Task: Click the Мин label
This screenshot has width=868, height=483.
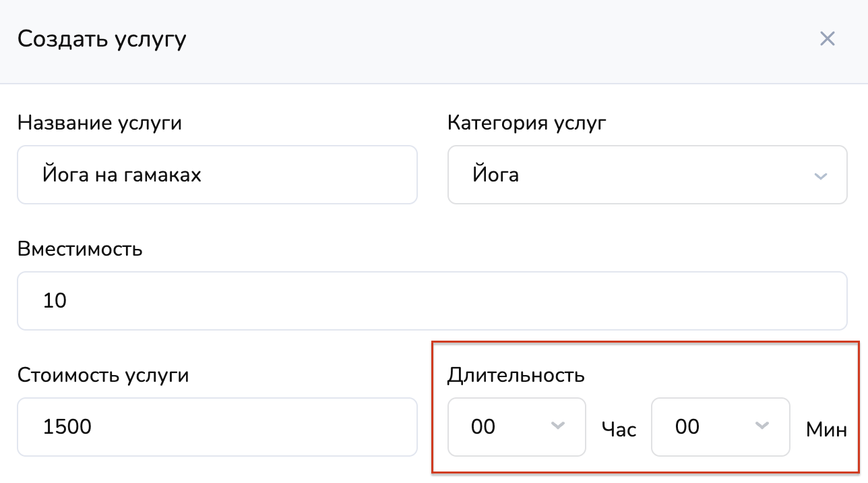Action: click(x=826, y=429)
